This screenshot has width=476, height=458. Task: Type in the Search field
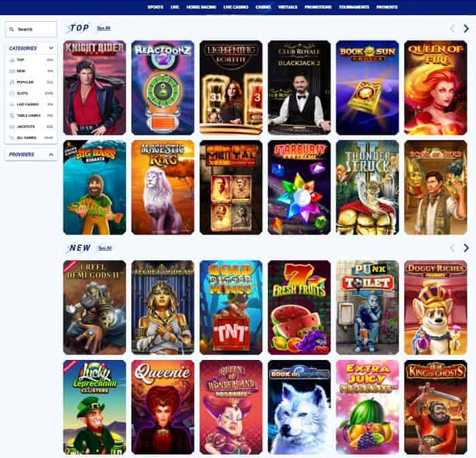click(35, 29)
